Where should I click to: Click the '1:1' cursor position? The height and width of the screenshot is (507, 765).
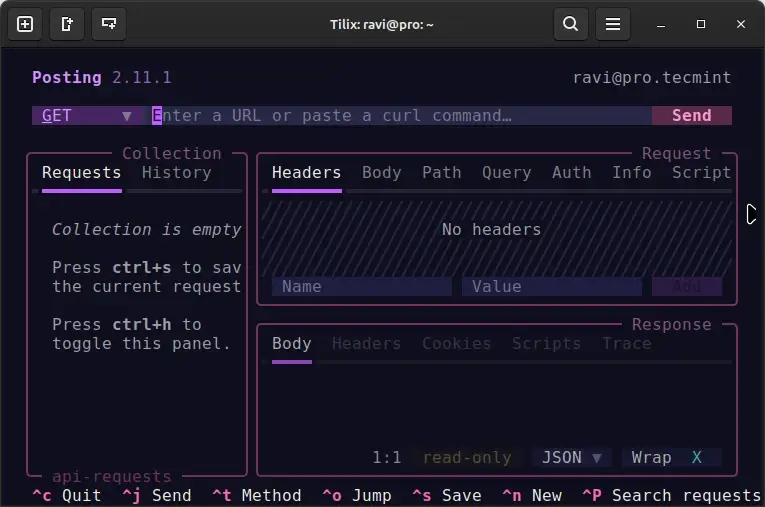(x=387, y=458)
